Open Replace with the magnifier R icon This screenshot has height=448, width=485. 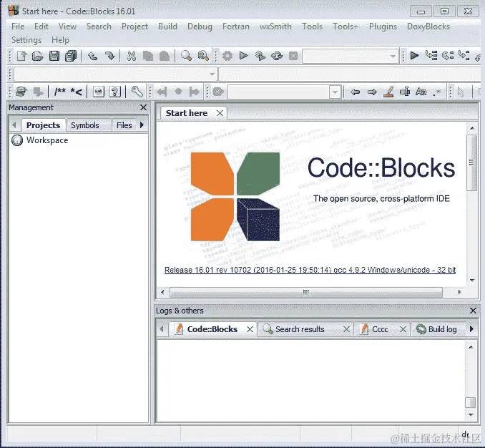(203, 56)
